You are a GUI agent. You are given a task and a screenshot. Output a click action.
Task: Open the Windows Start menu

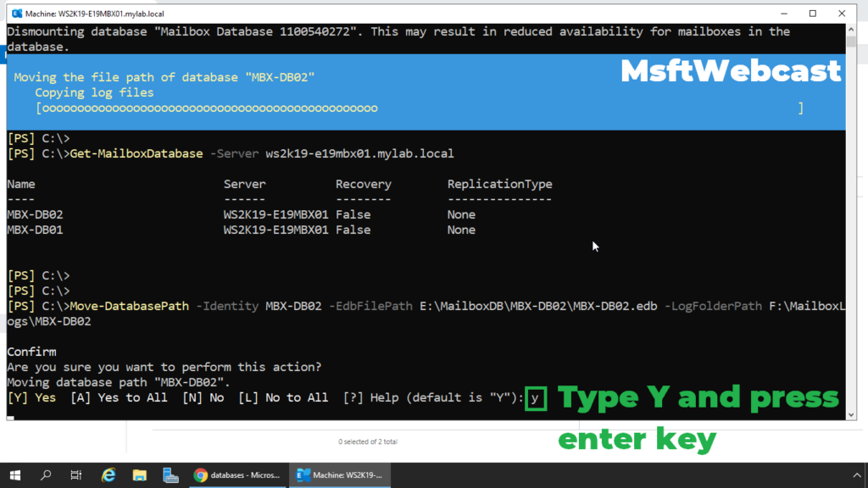click(x=15, y=475)
